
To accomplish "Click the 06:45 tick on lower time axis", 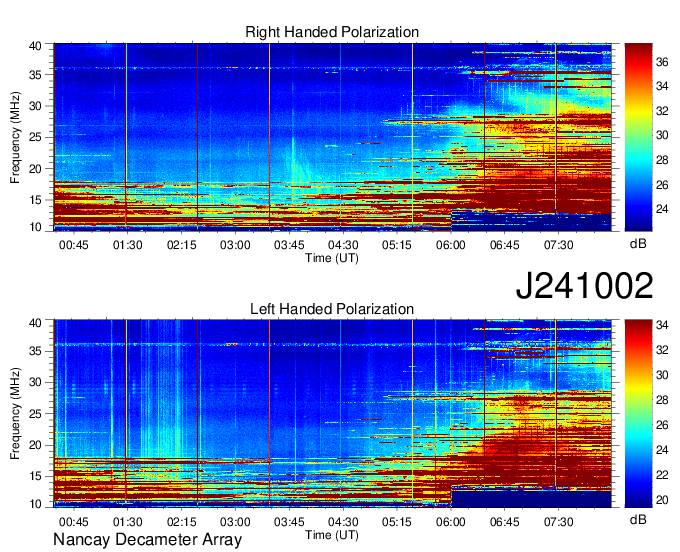I will click(x=505, y=522).
